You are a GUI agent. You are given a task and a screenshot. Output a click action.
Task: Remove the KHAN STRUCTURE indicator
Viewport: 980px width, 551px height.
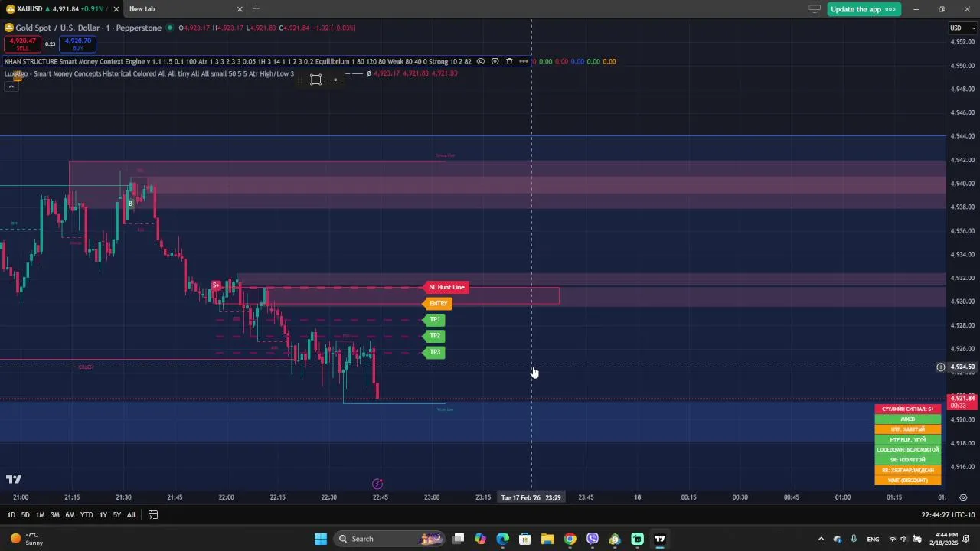point(509,61)
